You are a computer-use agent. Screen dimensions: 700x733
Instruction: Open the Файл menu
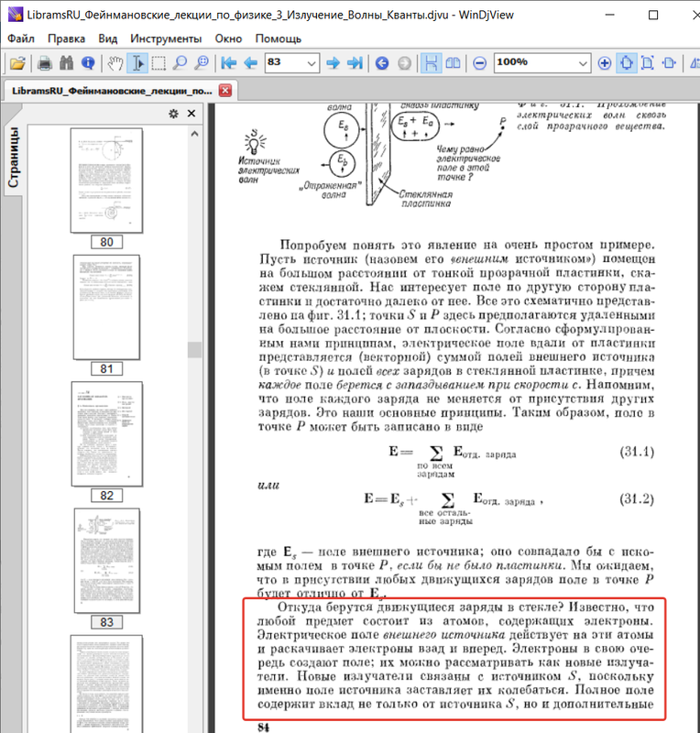click(21, 38)
